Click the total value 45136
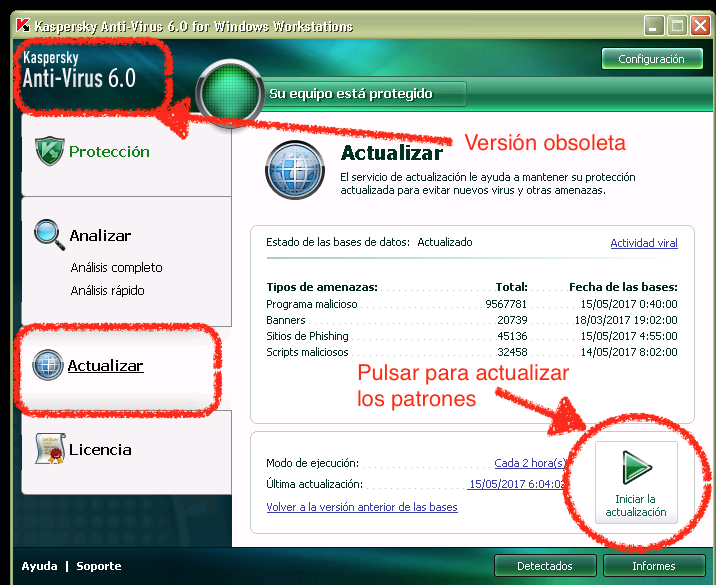 tap(512, 336)
